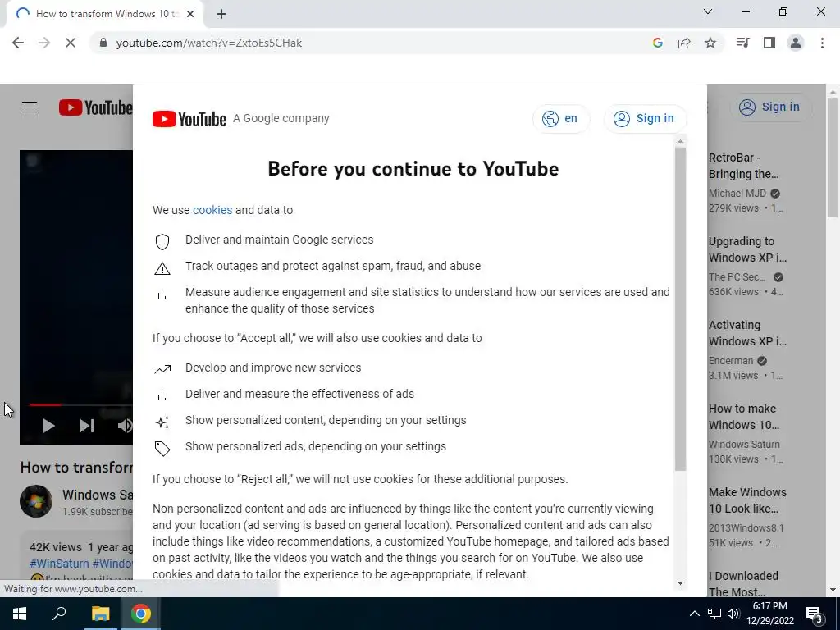840x630 pixels.
Task: Mute the video volume
Action: tap(125, 426)
